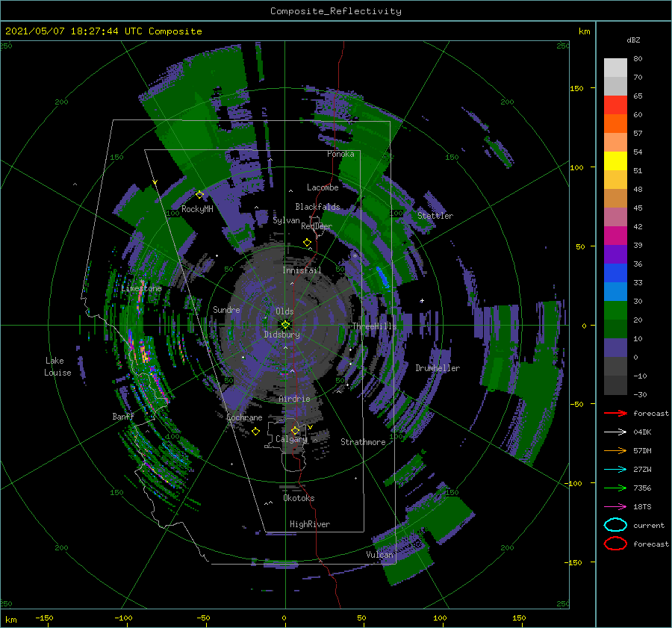
Task: Pick the cyan 27ZW arrow icon
Action: [615, 470]
